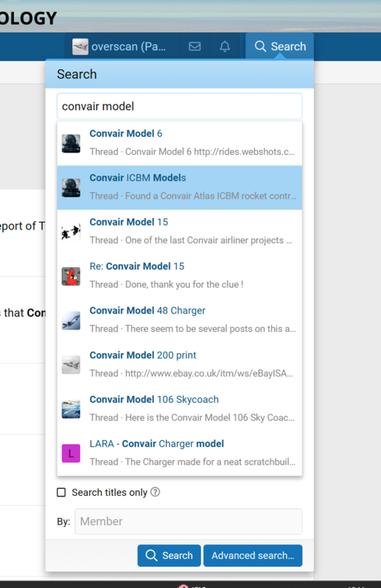The image size is (381, 588).
Task: Open Convair Model 200 print result
Action: coord(179,365)
